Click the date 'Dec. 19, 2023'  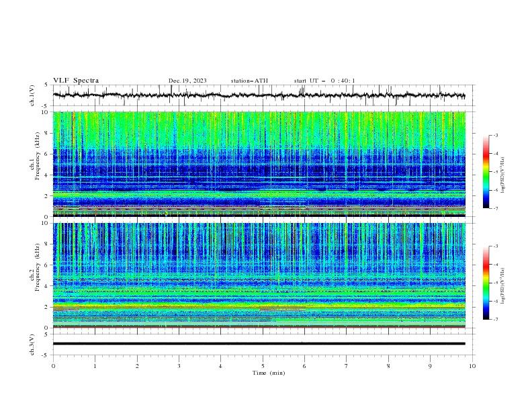coord(187,81)
